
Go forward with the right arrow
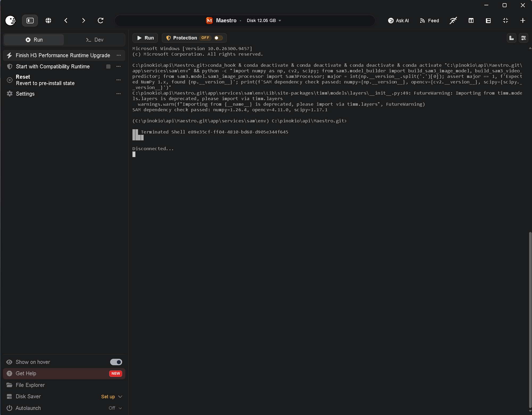[84, 20]
